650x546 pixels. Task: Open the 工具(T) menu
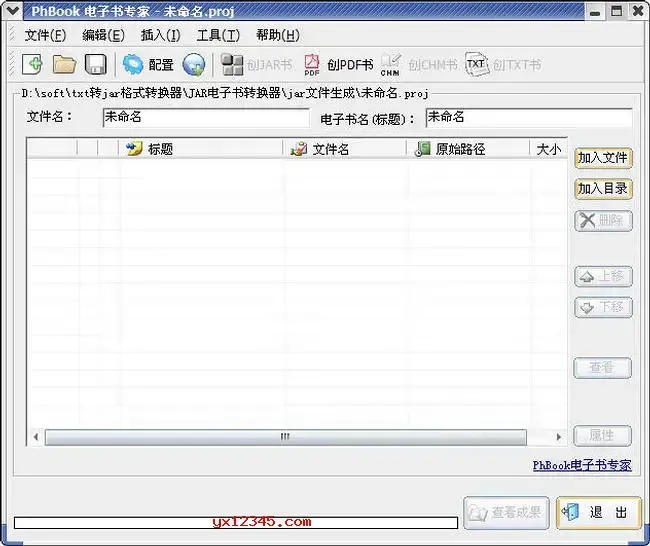[218, 36]
